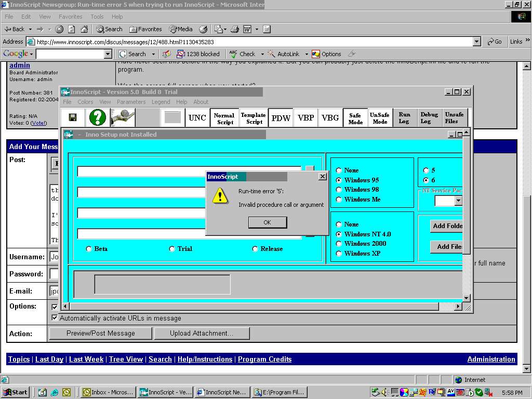Open the Google Search button dropdown arrow

pos(153,54)
